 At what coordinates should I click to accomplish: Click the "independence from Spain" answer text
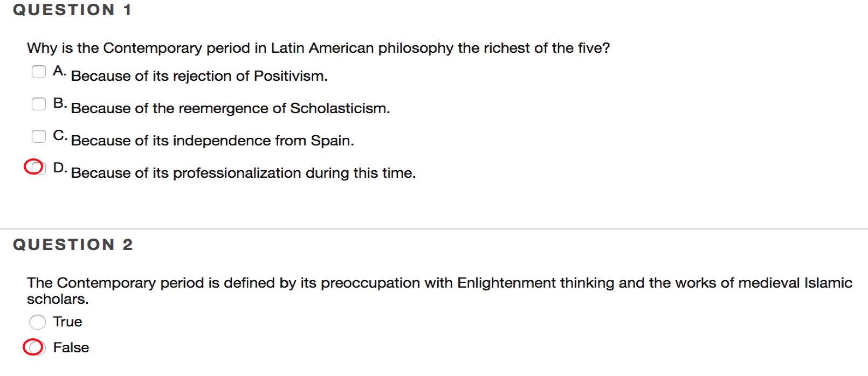tap(212, 141)
